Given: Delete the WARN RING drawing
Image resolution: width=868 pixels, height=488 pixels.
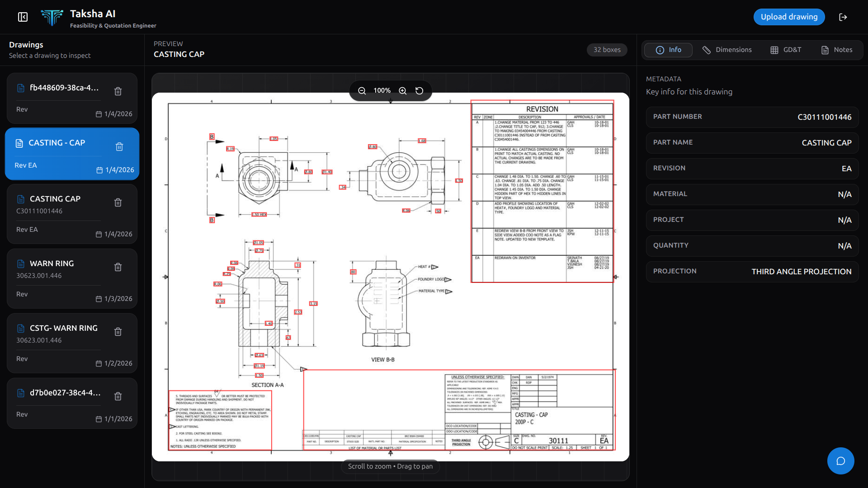Looking at the screenshot, I should [x=118, y=267].
